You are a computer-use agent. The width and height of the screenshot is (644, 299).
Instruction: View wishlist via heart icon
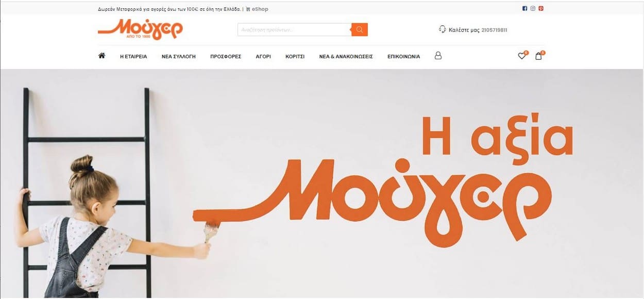coord(522,56)
